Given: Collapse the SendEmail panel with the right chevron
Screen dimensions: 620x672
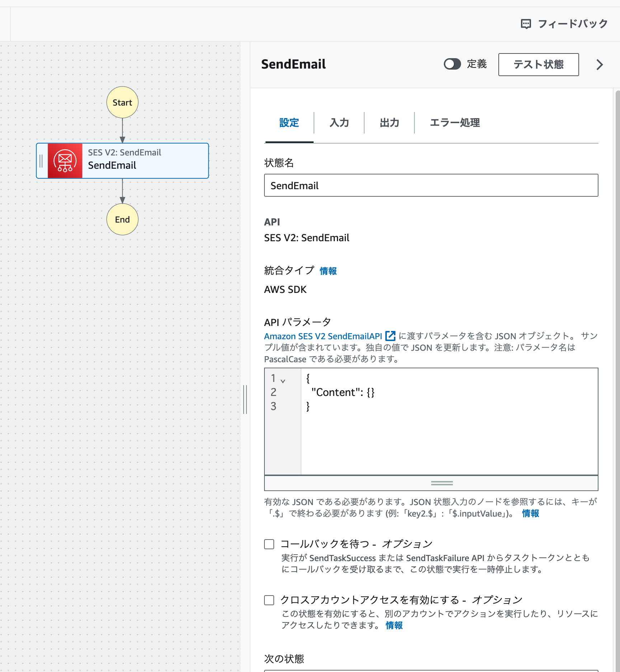Looking at the screenshot, I should 598,65.
